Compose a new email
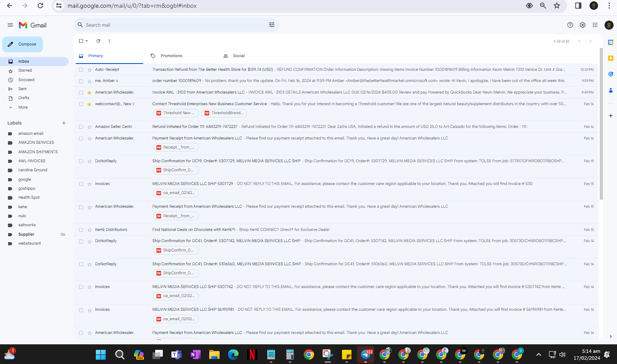Image resolution: width=617 pixels, height=364 pixels. (23, 44)
